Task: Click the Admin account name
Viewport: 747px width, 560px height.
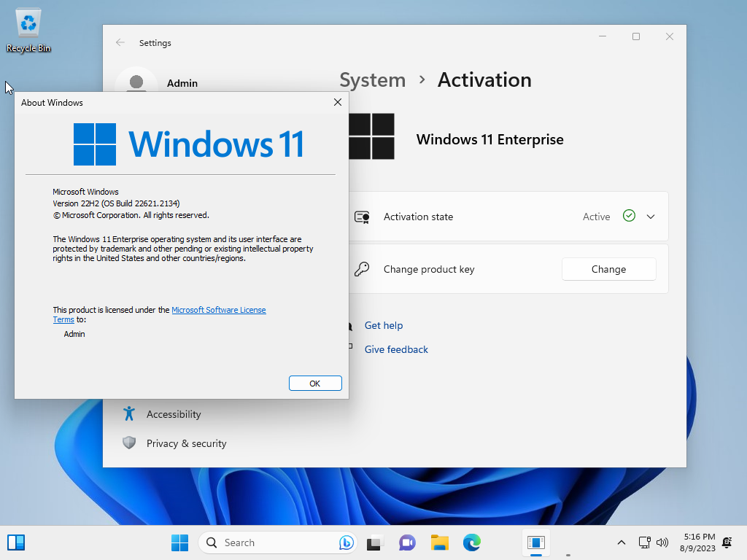Action: [182, 83]
